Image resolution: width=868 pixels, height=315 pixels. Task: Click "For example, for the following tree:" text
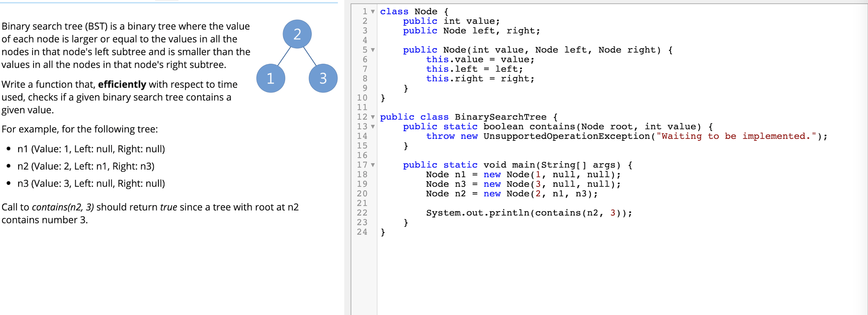(x=80, y=129)
